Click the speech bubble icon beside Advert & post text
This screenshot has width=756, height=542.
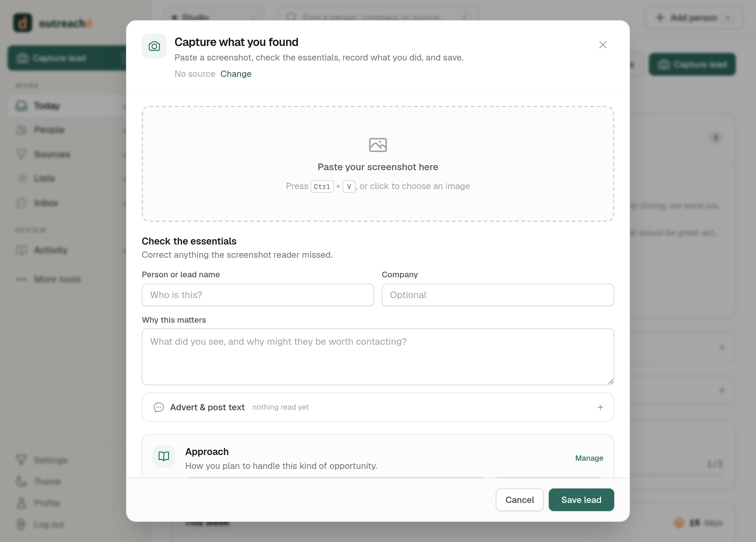(x=159, y=407)
